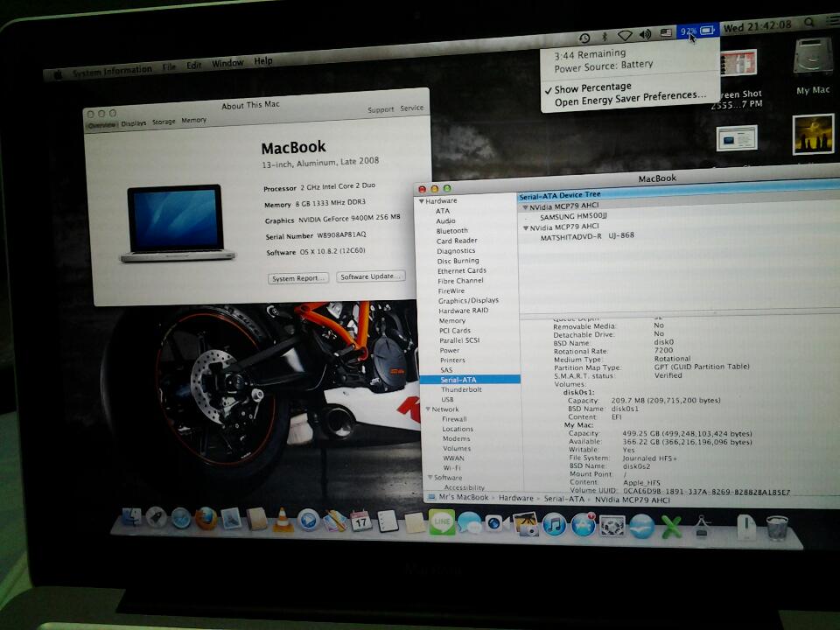Launch Launchpad rocket icon in Dock
Screen dimensions: 840x630
157,517
